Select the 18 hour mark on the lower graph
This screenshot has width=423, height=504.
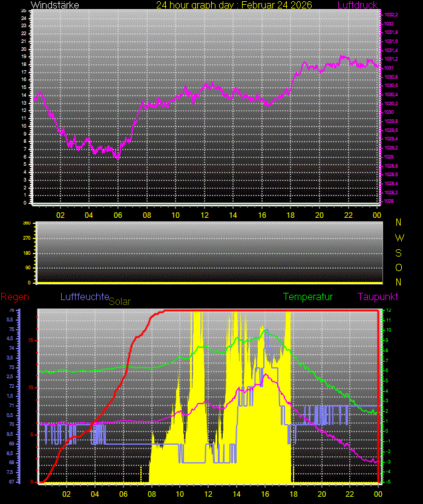point(291,493)
